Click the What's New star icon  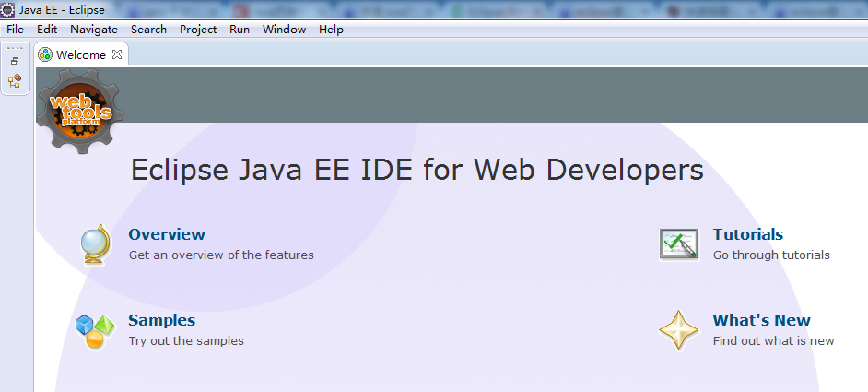[679, 330]
